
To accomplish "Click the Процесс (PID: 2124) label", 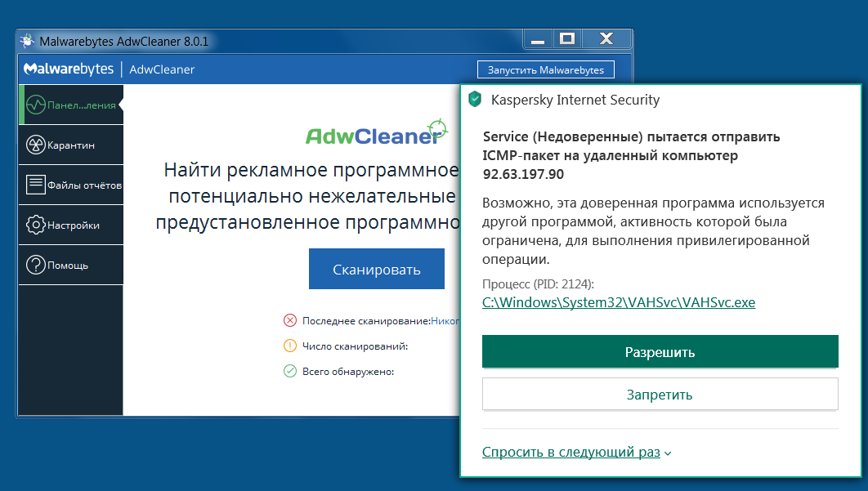I will (538, 284).
